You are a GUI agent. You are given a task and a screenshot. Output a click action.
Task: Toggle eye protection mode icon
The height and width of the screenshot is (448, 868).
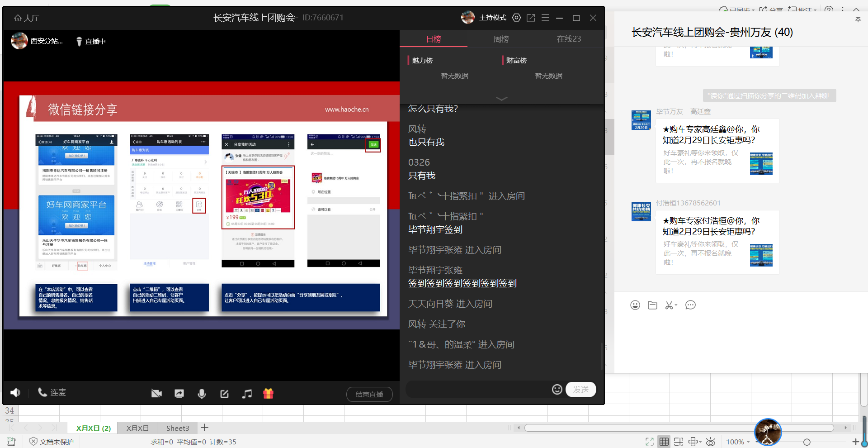(x=711, y=442)
